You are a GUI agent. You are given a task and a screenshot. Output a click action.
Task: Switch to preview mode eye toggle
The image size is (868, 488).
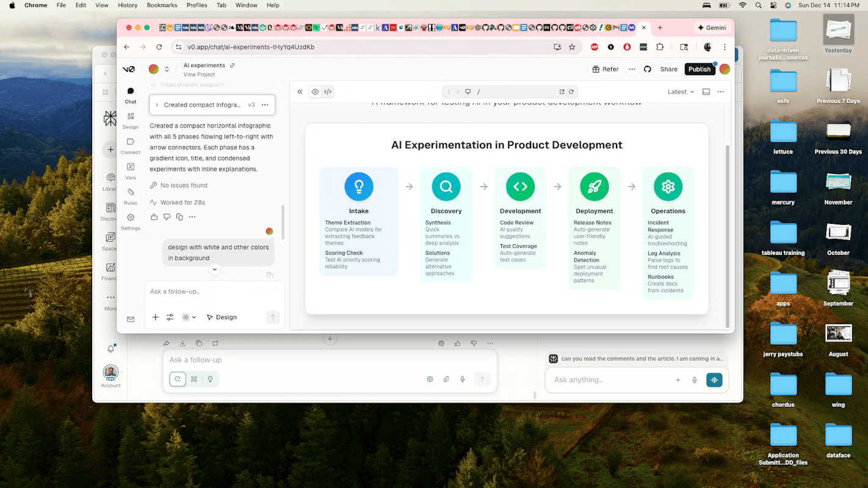(315, 91)
